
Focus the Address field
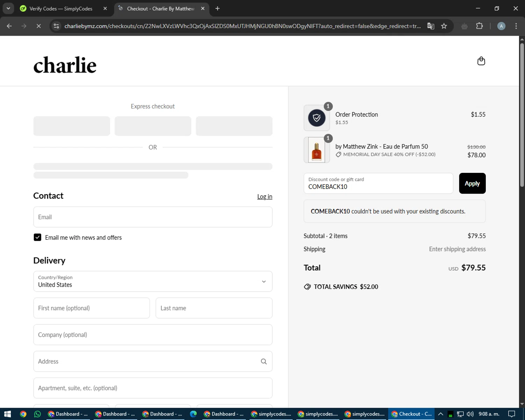click(x=153, y=361)
